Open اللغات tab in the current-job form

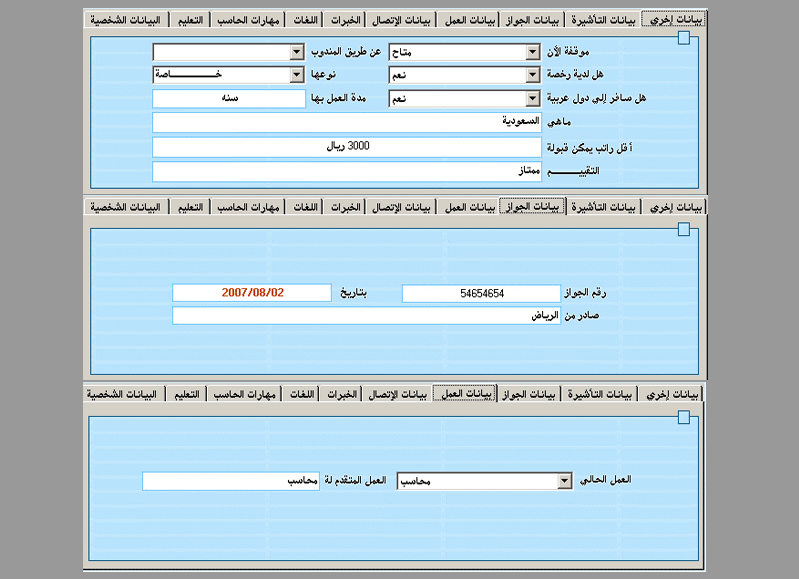[302, 394]
